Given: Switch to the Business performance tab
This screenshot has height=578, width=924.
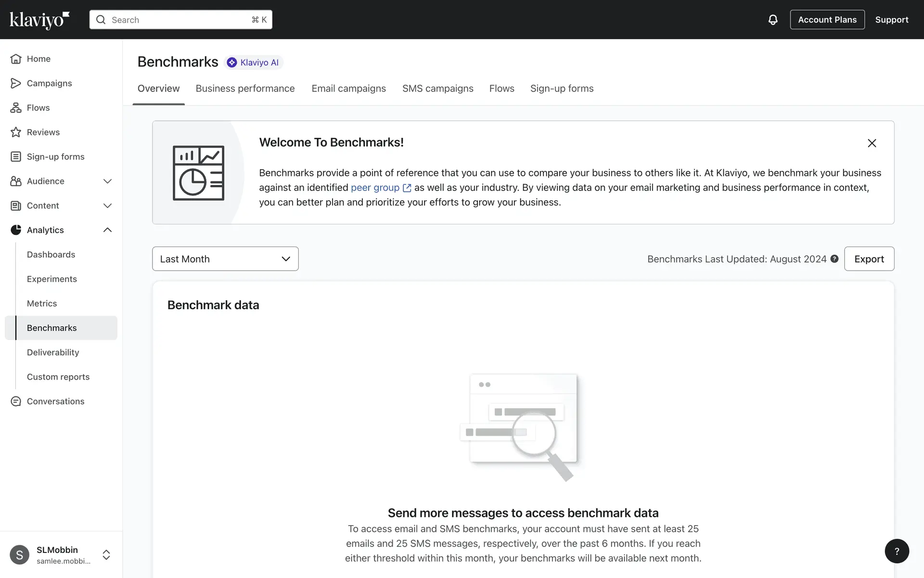Looking at the screenshot, I should coord(245,89).
